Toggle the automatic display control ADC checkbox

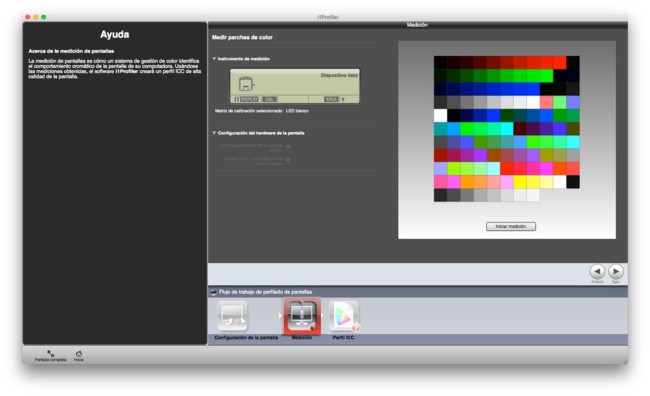[x=288, y=146]
